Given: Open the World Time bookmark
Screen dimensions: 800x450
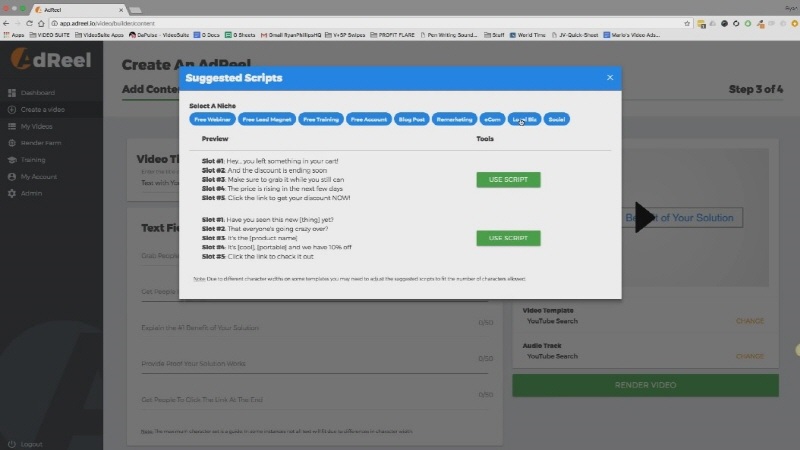Looking at the screenshot, I should point(528,35).
